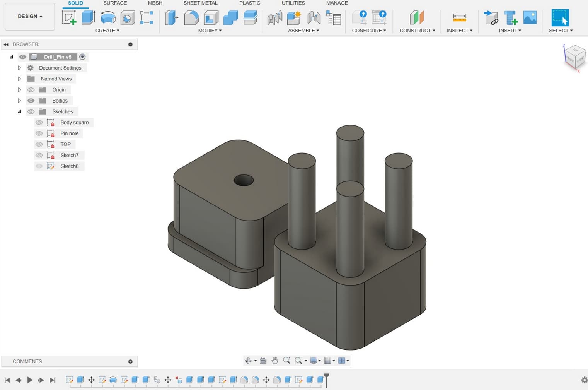Switch to the SHEET METAL tab
The width and height of the screenshot is (588, 390).
coord(200,3)
